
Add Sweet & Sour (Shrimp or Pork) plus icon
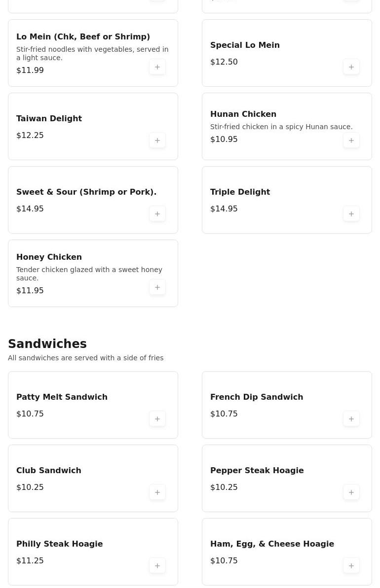(x=157, y=214)
